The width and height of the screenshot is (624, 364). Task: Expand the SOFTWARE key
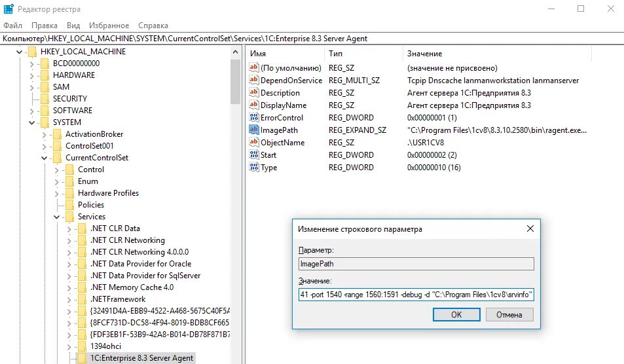coord(31,111)
